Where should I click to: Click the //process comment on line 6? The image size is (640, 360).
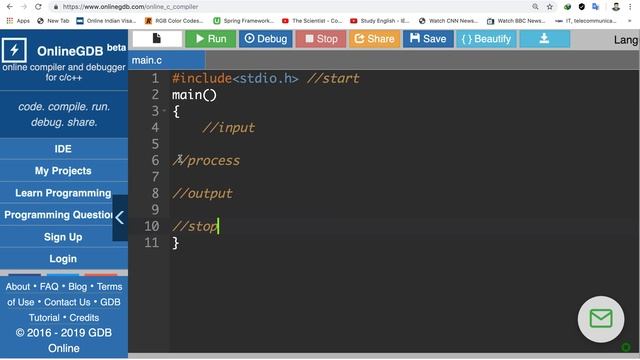point(206,161)
